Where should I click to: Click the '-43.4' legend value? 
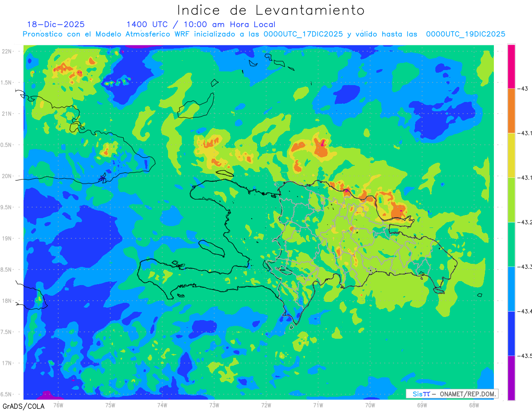pyautogui.click(x=526, y=311)
